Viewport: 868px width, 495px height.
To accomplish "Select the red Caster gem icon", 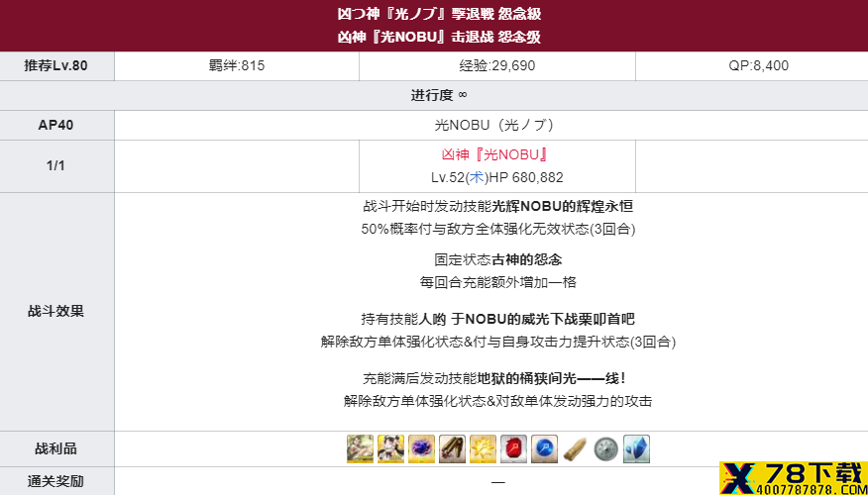I will 513,448.
